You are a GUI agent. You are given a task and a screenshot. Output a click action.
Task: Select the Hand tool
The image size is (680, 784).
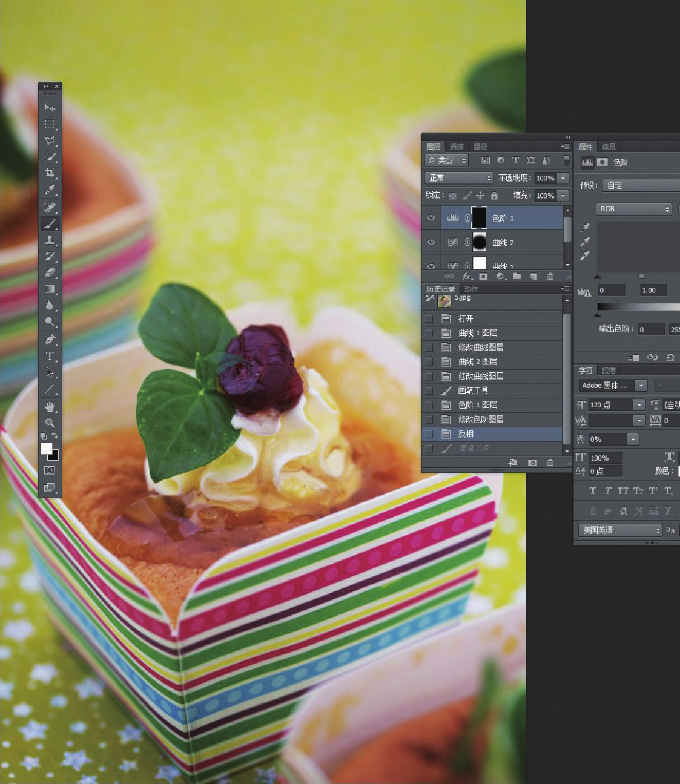(x=50, y=406)
